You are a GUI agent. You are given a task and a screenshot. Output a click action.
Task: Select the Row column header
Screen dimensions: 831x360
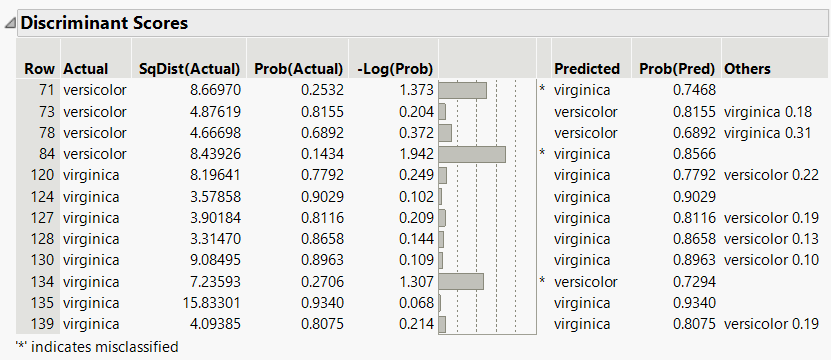pyautogui.click(x=39, y=69)
